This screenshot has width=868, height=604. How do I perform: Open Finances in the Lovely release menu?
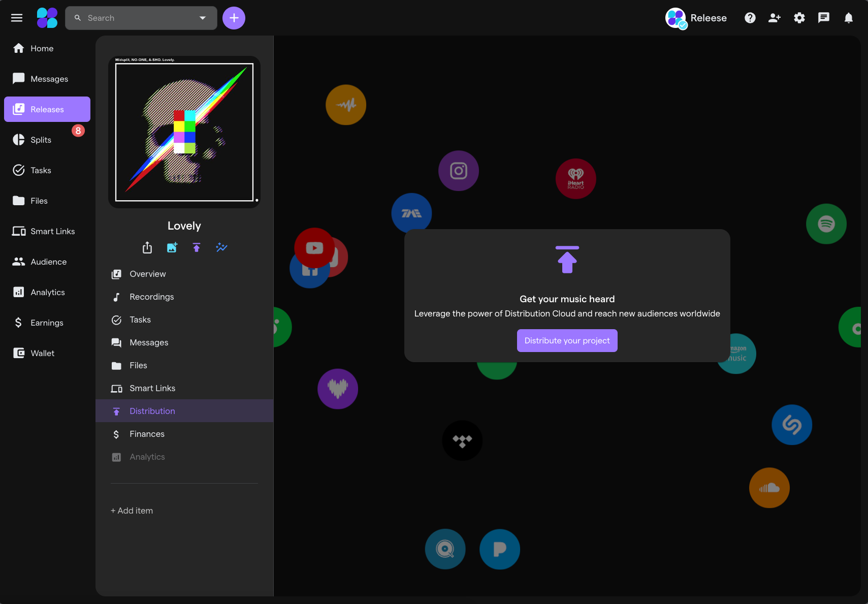tap(184, 434)
